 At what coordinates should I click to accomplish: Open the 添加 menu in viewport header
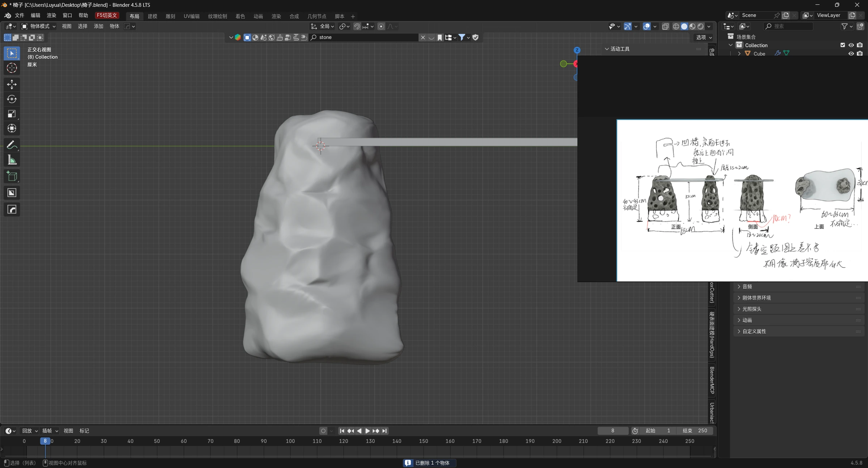point(98,26)
